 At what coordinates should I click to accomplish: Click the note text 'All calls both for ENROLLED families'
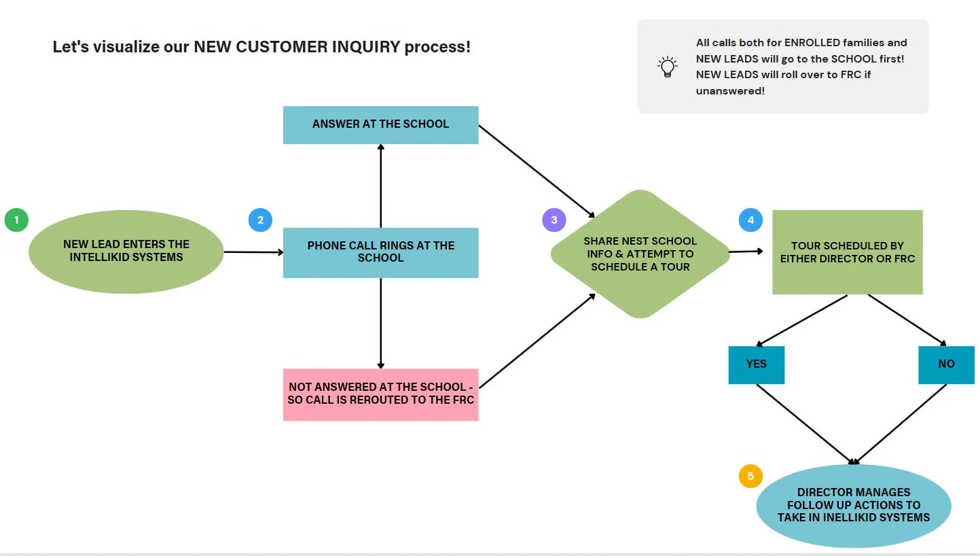click(801, 42)
